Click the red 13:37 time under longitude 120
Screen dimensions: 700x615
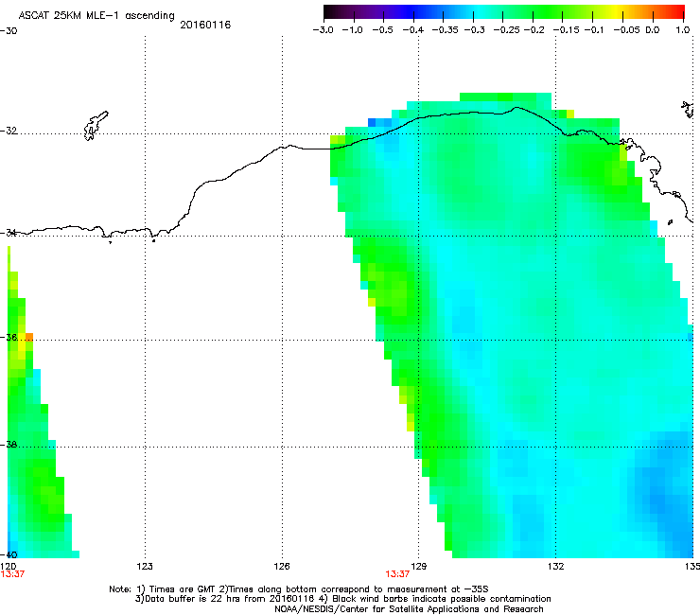12,574
